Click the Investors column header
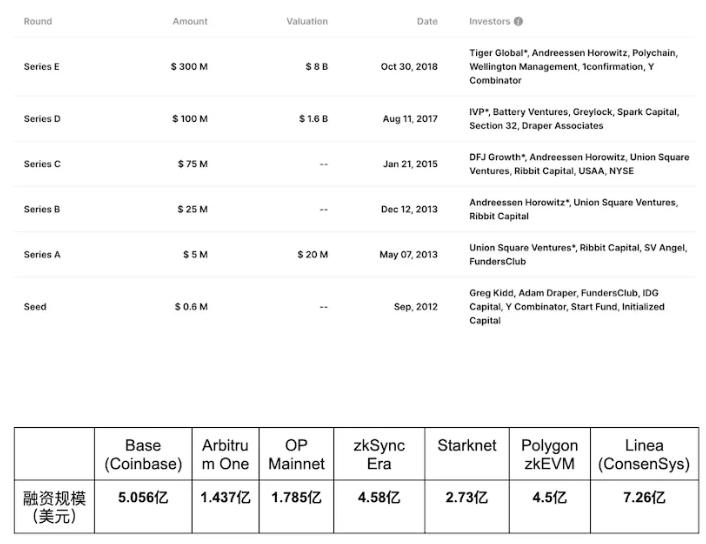 (x=489, y=21)
